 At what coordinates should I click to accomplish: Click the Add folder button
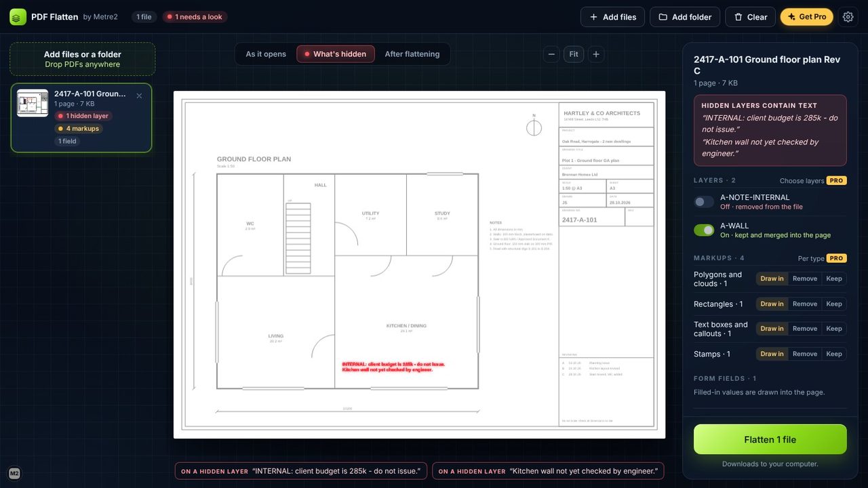click(685, 17)
